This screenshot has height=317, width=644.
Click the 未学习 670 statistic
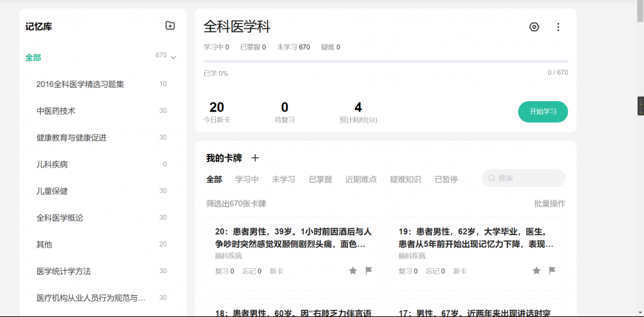(293, 47)
